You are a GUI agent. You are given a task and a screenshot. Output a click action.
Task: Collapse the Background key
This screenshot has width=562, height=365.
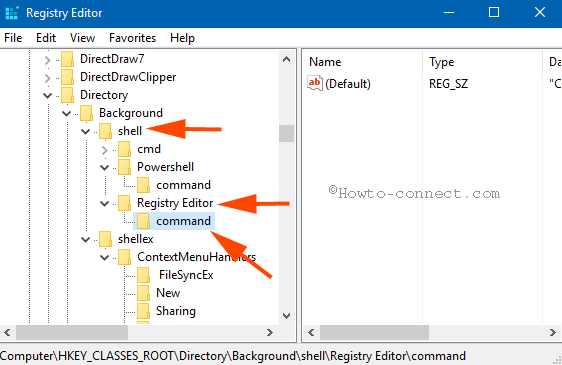66,114
